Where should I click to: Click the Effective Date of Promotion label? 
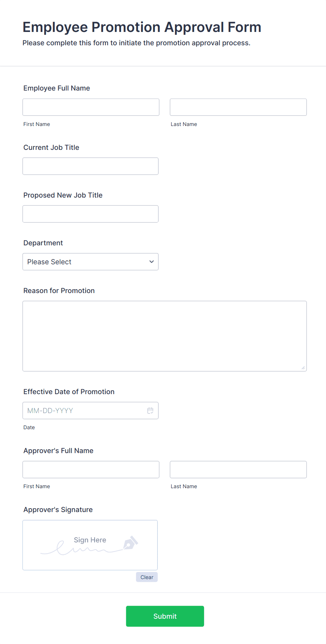click(x=69, y=392)
